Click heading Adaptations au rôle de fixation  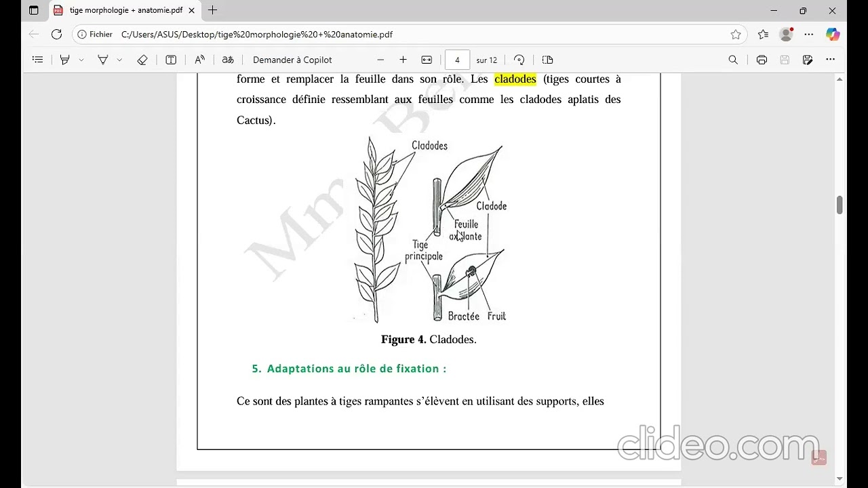tap(349, 369)
